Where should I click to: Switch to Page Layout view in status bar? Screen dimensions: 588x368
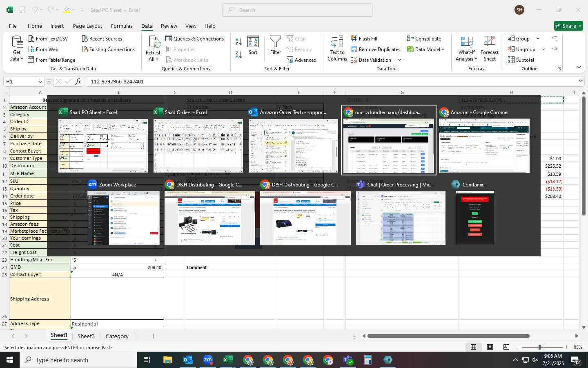[x=490, y=347]
